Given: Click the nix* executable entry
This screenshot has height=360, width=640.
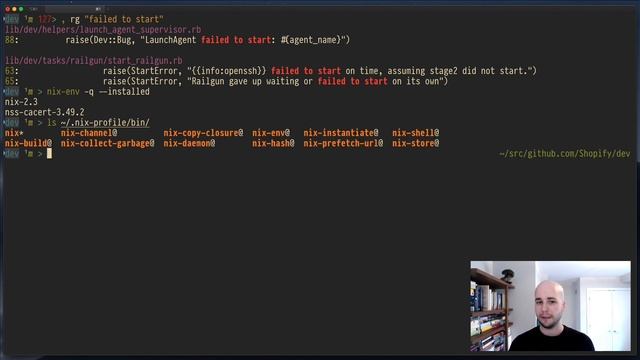Looking at the screenshot, I should (x=14, y=133).
